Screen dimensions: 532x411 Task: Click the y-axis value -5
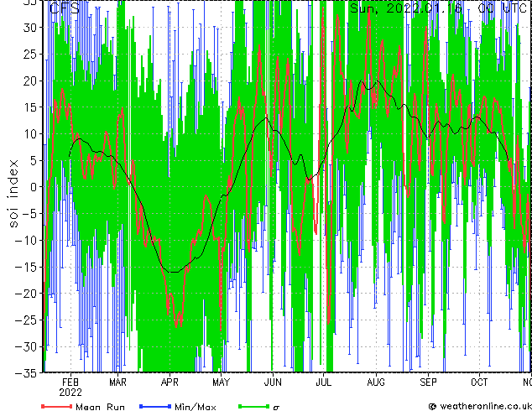click(29, 214)
